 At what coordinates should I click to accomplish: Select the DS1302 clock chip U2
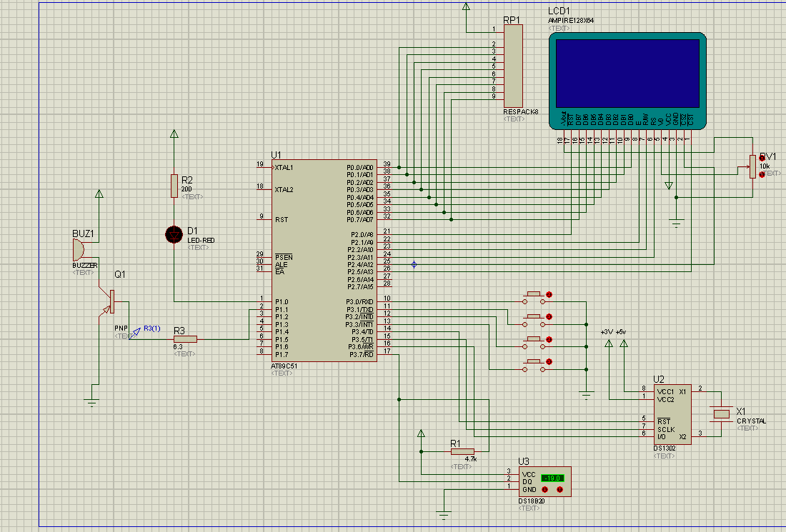672,414
